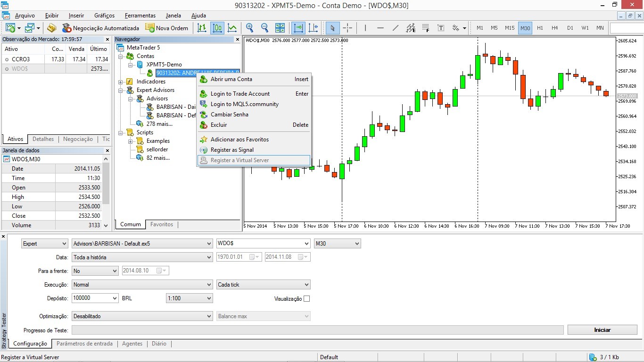644x362 pixels.
Task: Choose Abrir uma Conta from context menu
Action: pyautogui.click(x=255, y=79)
